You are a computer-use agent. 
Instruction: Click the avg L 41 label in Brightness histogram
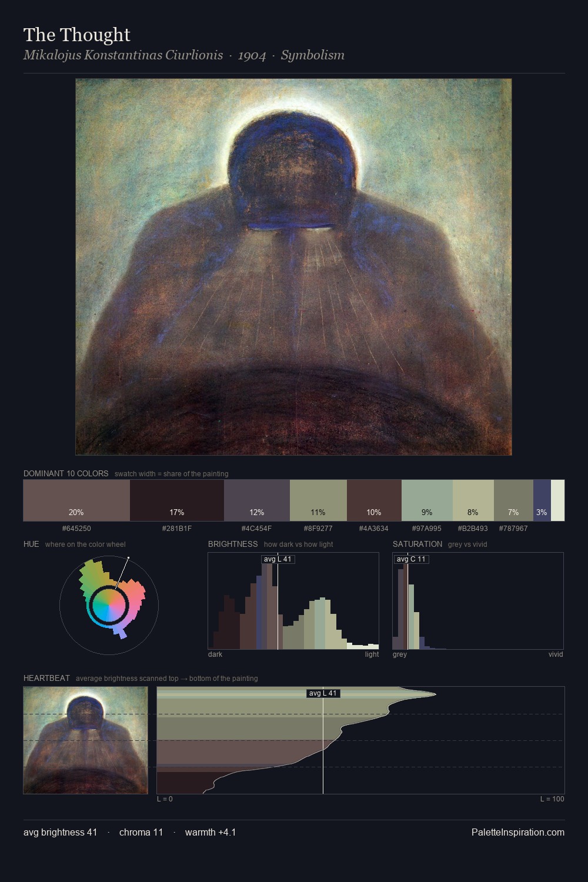[x=278, y=559]
